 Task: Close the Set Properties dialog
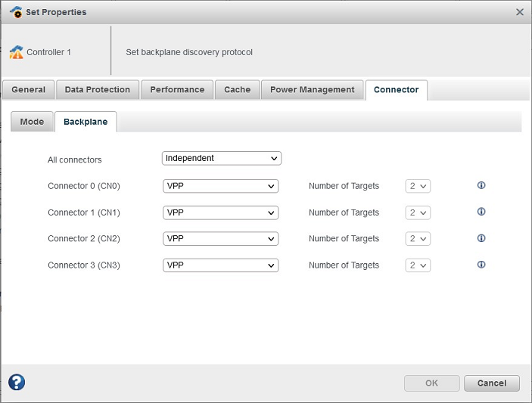tap(519, 12)
